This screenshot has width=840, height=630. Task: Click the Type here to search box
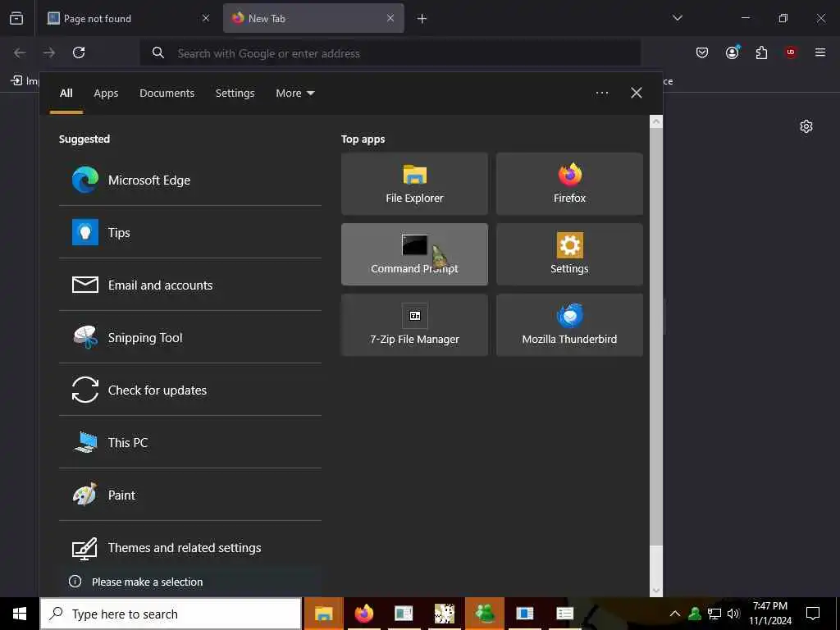tap(171, 614)
